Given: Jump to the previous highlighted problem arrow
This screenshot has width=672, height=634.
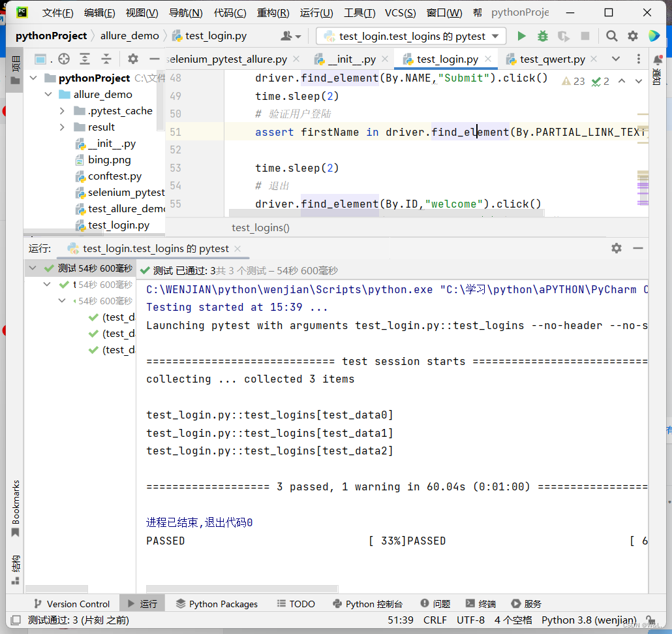Looking at the screenshot, I should pos(622,81).
